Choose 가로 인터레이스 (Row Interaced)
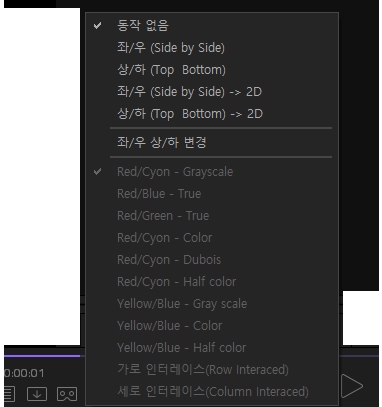 click(212, 370)
